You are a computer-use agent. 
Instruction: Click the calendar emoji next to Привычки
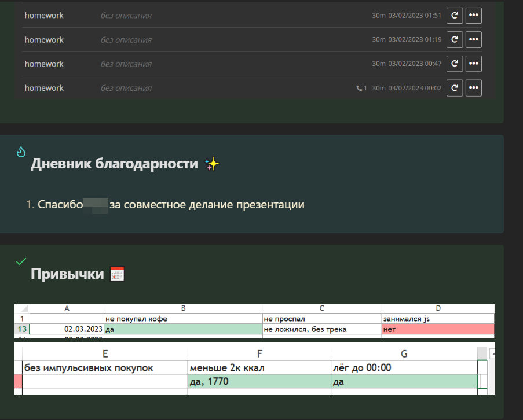coord(118,274)
